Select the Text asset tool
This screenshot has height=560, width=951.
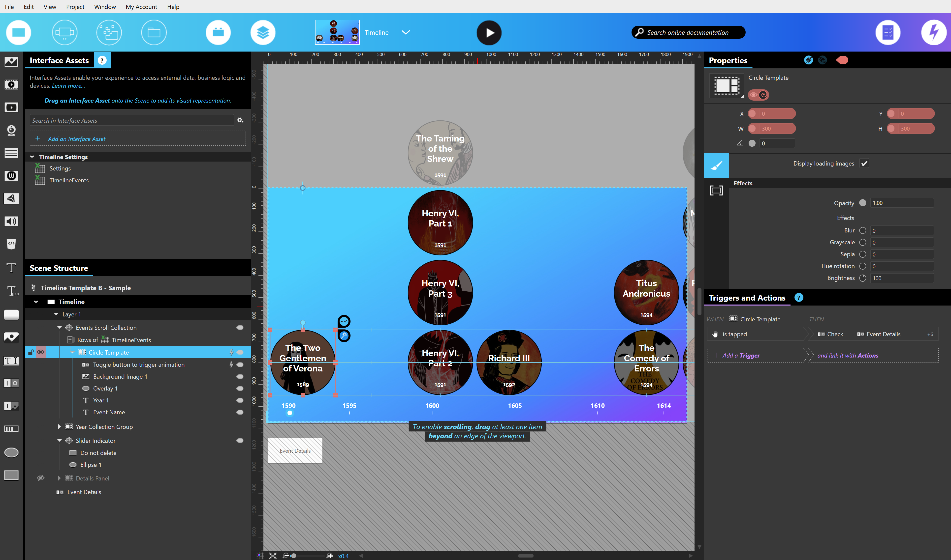pos(11,268)
